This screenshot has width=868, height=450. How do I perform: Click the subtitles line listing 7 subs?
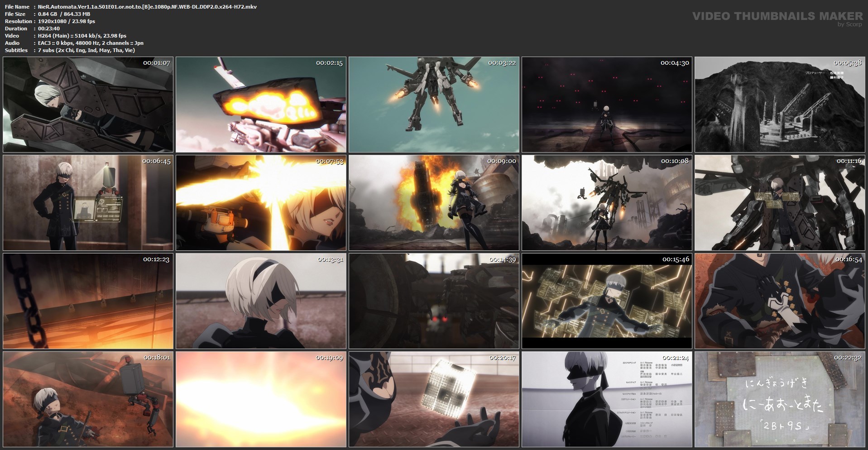(86, 50)
